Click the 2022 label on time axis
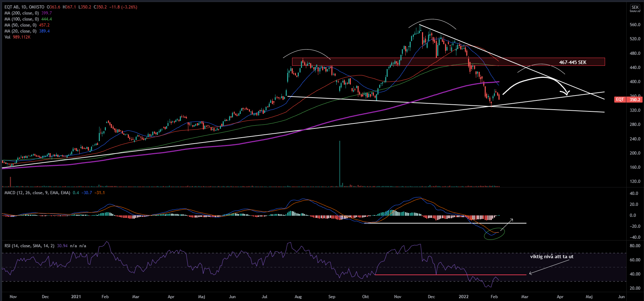The image size is (644, 301). [463, 297]
